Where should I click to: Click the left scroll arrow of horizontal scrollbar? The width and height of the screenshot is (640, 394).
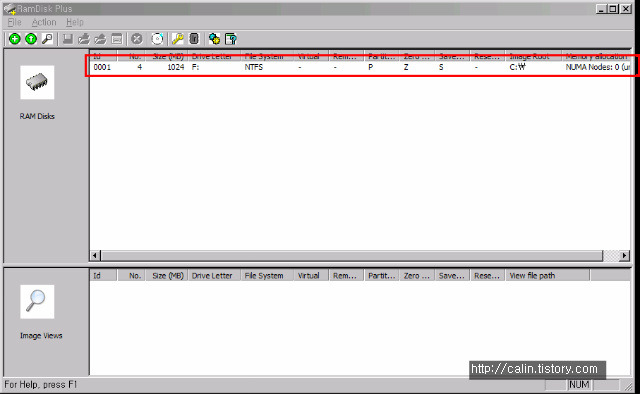point(95,256)
